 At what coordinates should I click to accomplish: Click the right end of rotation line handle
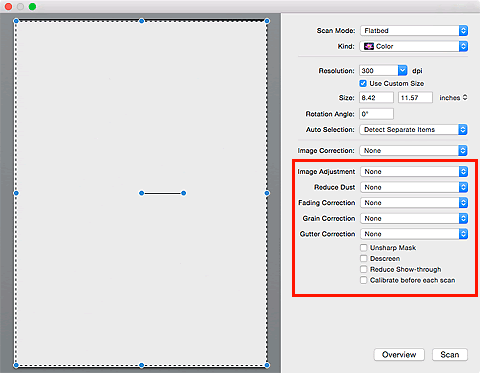point(184,193)
